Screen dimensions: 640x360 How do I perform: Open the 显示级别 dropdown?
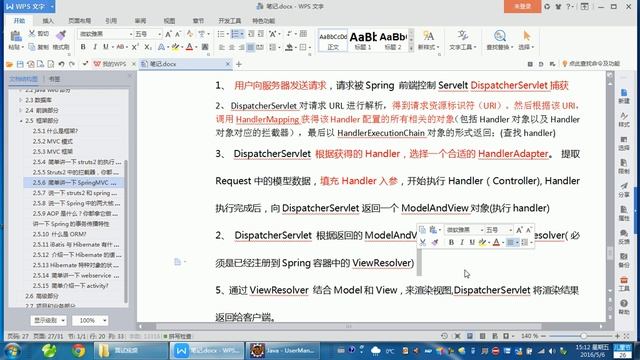click(48, 320)
